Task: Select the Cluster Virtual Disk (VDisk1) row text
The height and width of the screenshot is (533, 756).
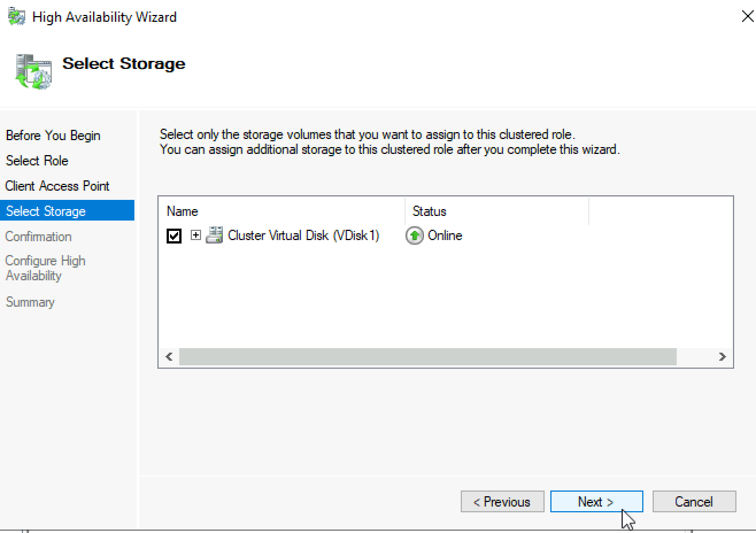Action: 303,235
